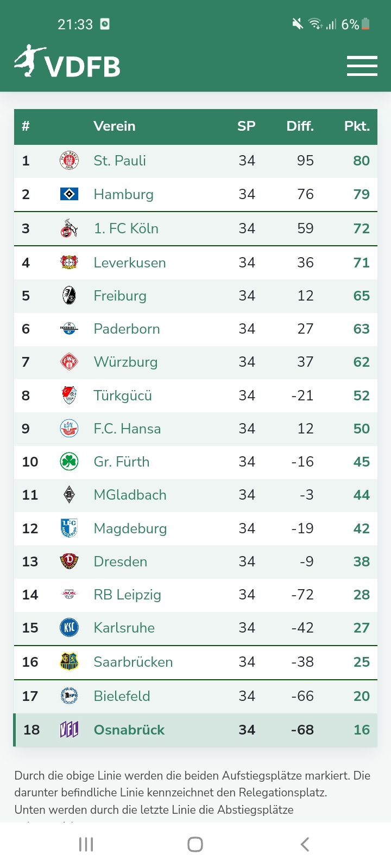Screen dimensions: 391x868
Task: Click the Karlsruhe KSC crest
Action: pos(69,628)
